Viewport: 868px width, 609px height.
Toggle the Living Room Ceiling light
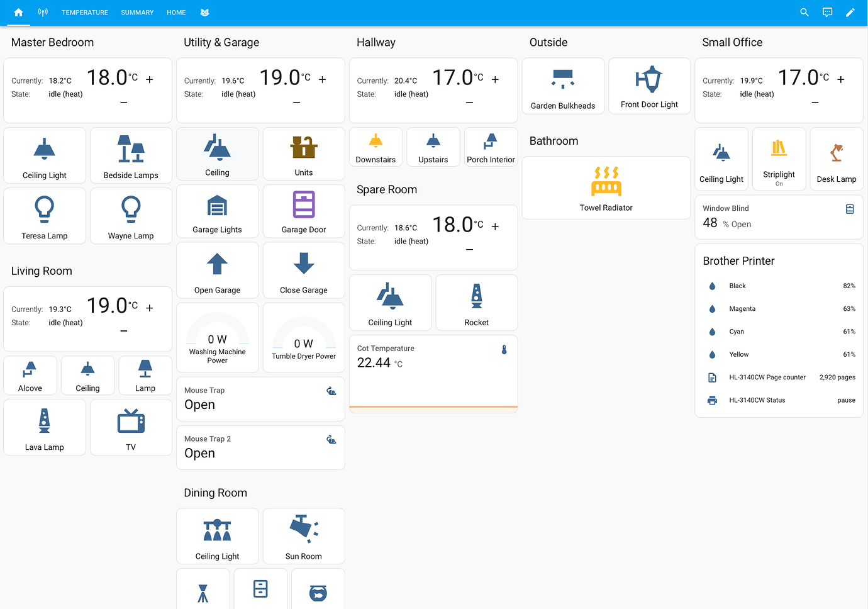(87, 376)
